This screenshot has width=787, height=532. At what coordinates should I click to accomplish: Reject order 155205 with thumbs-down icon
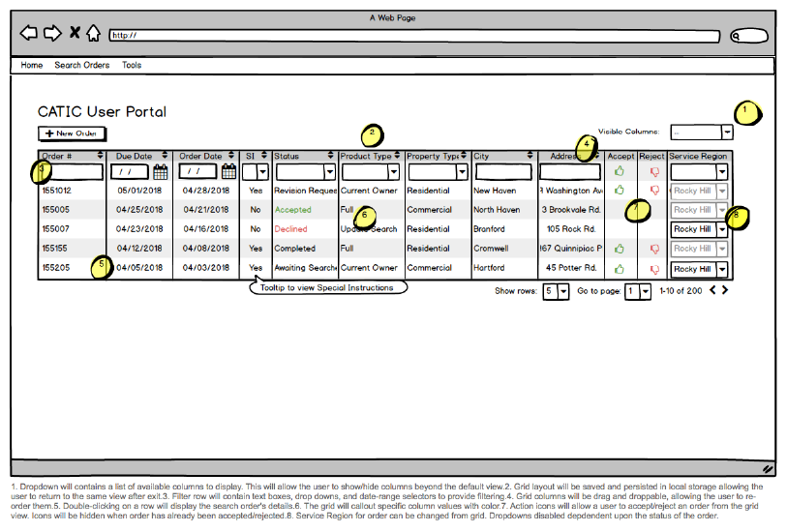(x=654, y=270)
